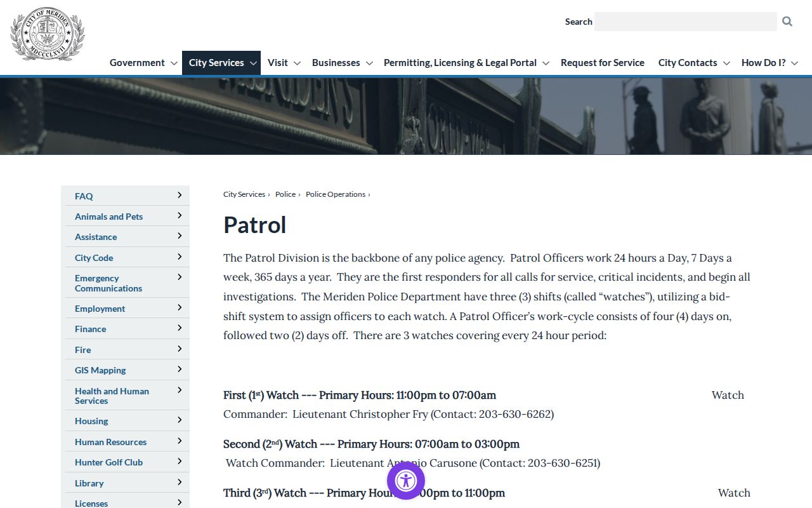Open the Animals and Pets sidebar link
The width and height of the screenshot is (812, 508).
click(x=108, y=217)
